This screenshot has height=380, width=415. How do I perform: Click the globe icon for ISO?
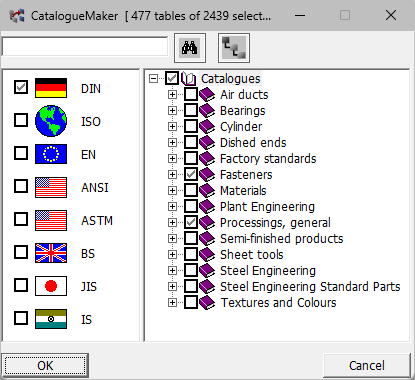[51, 121]
